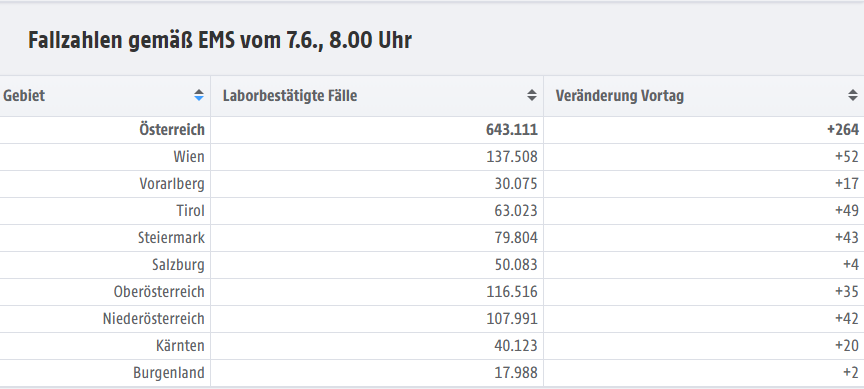Screen dimensions: 864x389
Task: Click Wien's 137.508 case count
Action: 512,156
